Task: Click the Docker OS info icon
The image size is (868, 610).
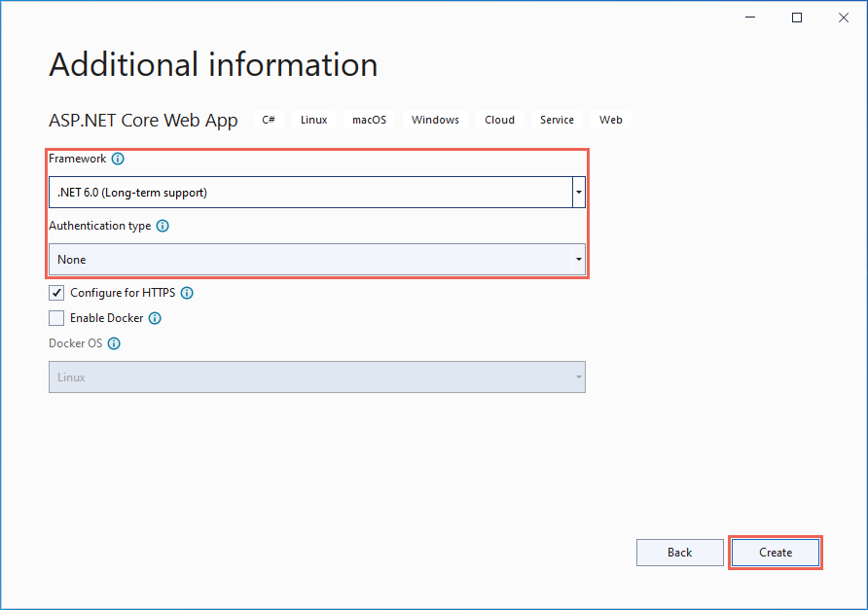Action: 114,343
